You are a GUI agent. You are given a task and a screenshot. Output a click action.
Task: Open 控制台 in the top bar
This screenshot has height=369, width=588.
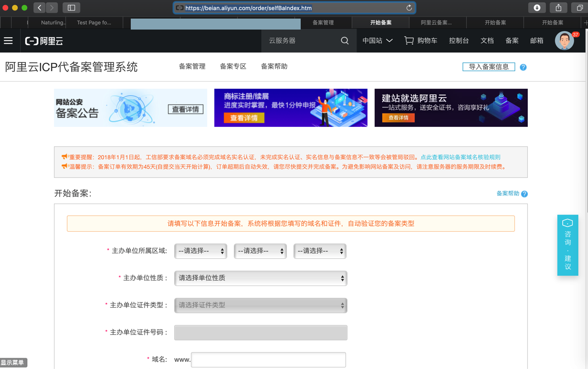(459, 41)
